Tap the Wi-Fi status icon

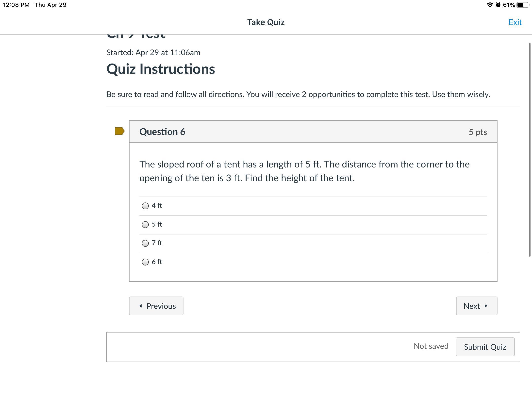490,5
